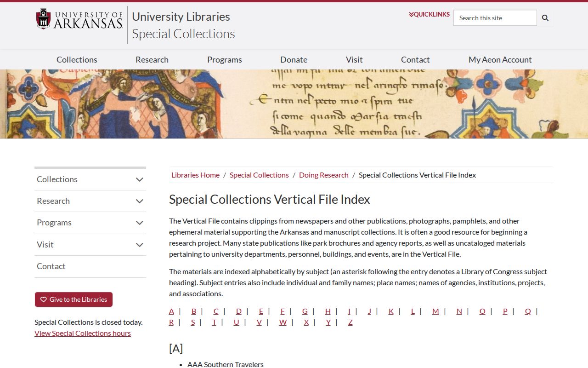Jump to letter K index
The height and width of the screenshot is (368, 588).
point(391,311)
